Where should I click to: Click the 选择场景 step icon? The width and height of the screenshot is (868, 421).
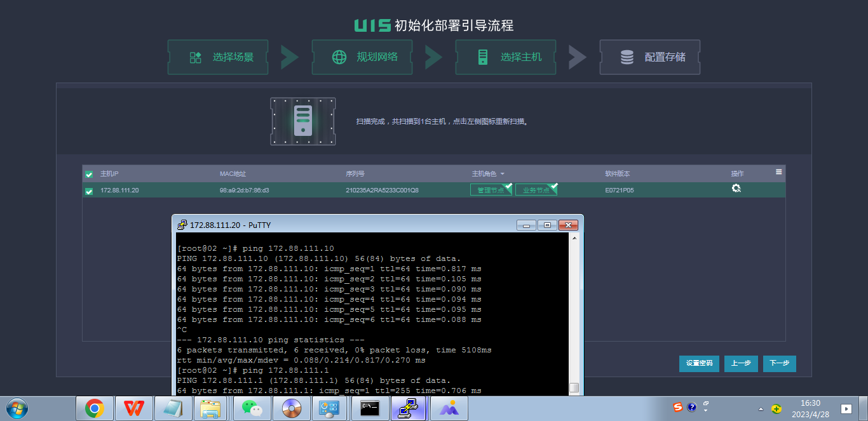tap(196, 57)
